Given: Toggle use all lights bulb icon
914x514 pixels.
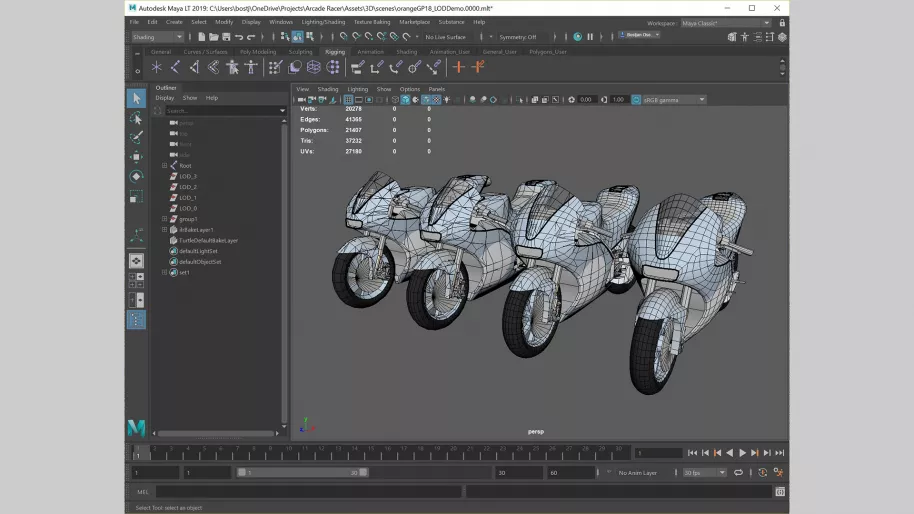Looking at the screenshot, I should point(447,100).
